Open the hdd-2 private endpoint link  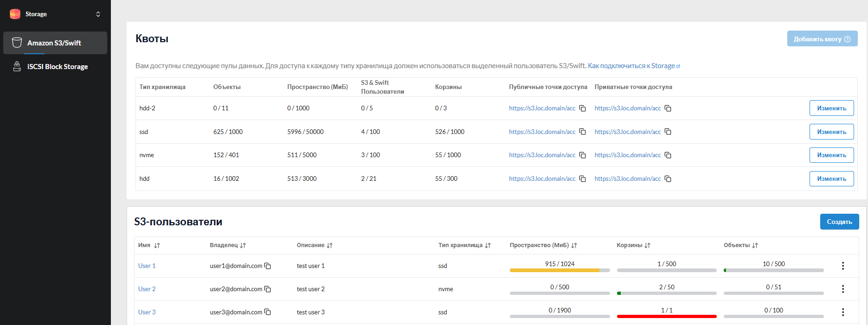click(x=628, y=108)
